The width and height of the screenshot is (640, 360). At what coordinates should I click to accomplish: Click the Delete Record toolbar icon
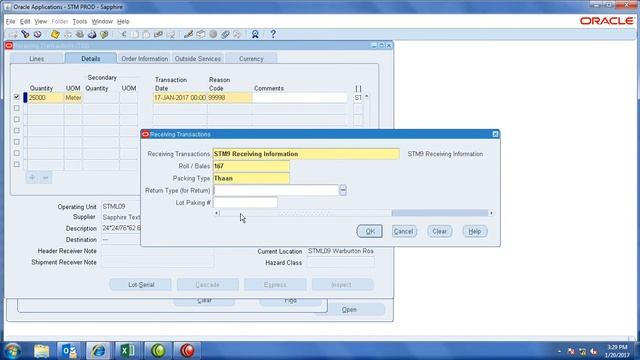(x=171, y=34)
